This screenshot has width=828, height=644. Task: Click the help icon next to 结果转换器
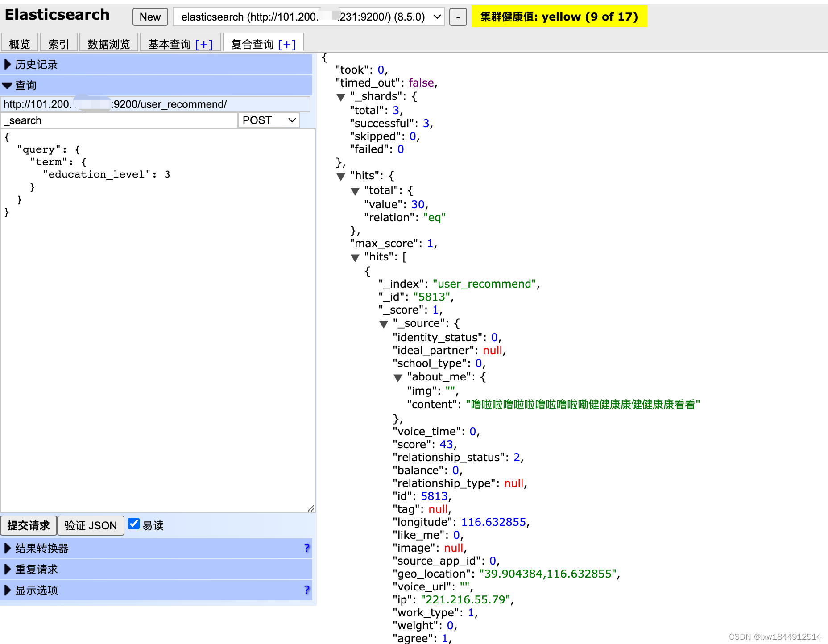(x=306, y=548)
